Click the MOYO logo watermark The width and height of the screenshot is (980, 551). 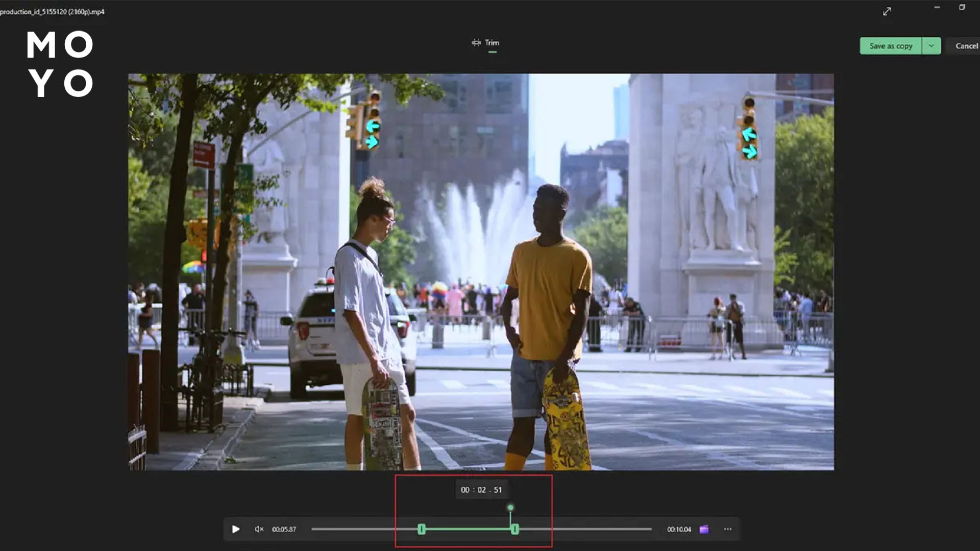pyautogui.click(x=60, y=64)
